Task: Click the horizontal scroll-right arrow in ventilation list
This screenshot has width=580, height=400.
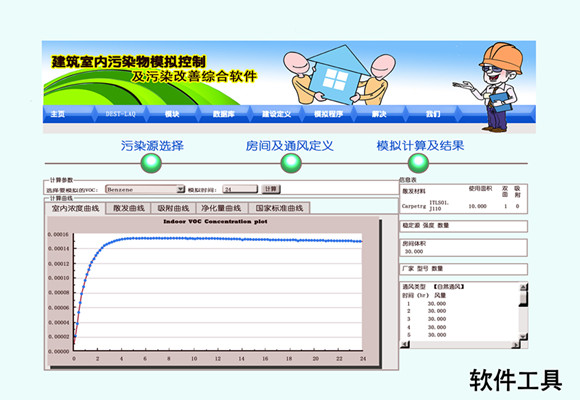Action: click(515, 345)
